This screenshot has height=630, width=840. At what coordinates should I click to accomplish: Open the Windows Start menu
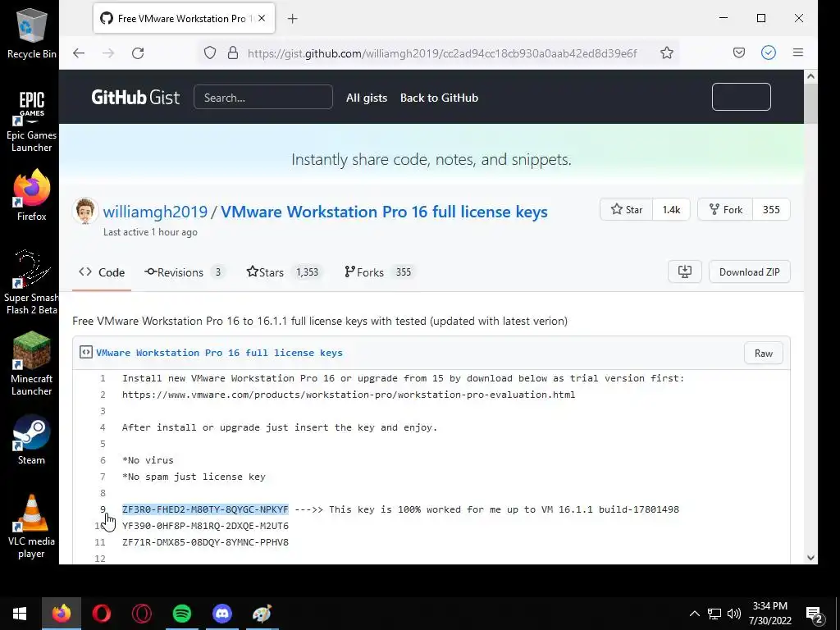[20, 614]
